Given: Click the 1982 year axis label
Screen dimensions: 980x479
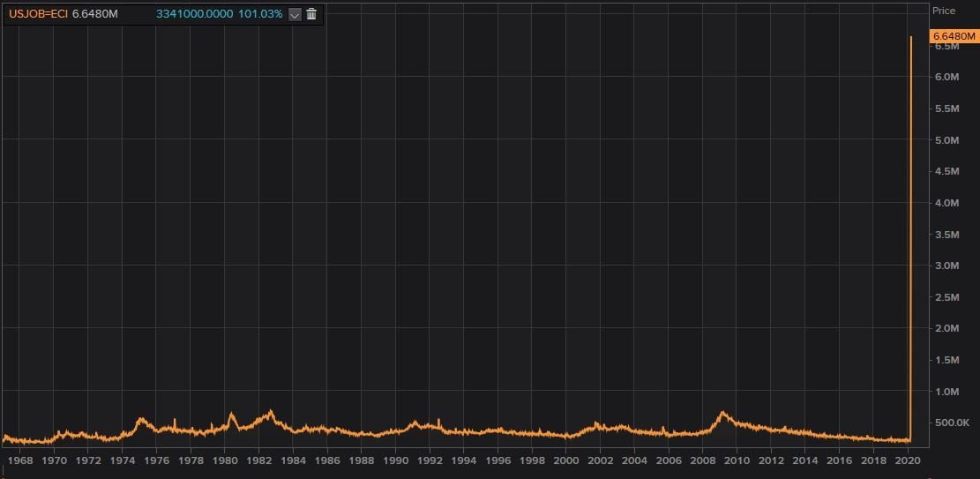Looking at the screenshot, I should pos(258,460).
